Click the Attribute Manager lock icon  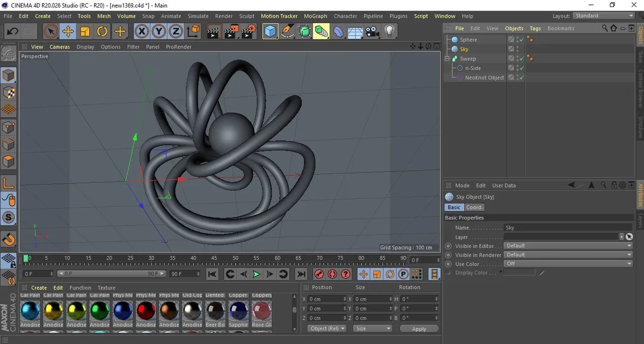click(614, 185)
